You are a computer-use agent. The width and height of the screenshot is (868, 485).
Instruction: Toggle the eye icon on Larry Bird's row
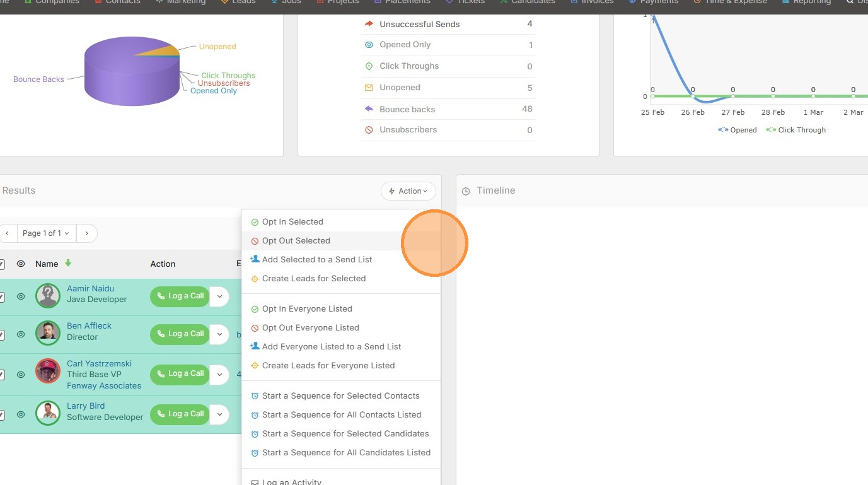(21, 414)
